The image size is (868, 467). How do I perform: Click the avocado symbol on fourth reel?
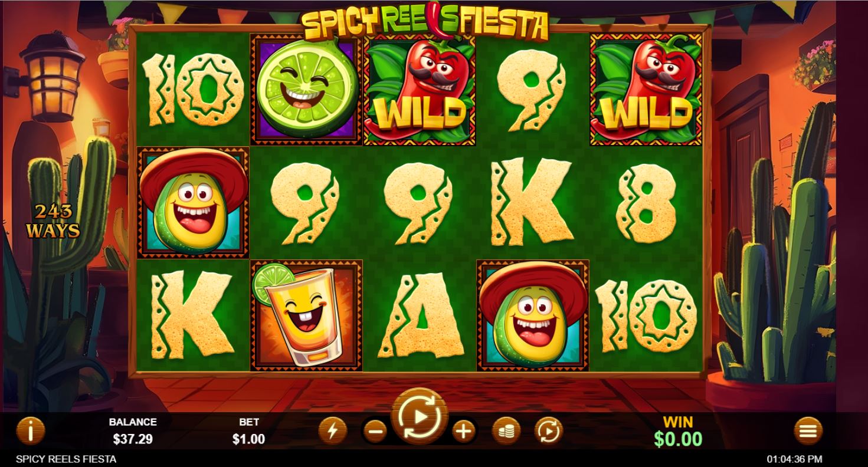click(533, 315)
